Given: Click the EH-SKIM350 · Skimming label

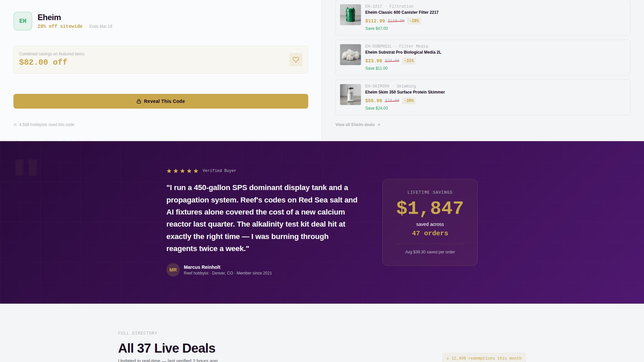Looking at the screenshot, I should pos(390,86).
